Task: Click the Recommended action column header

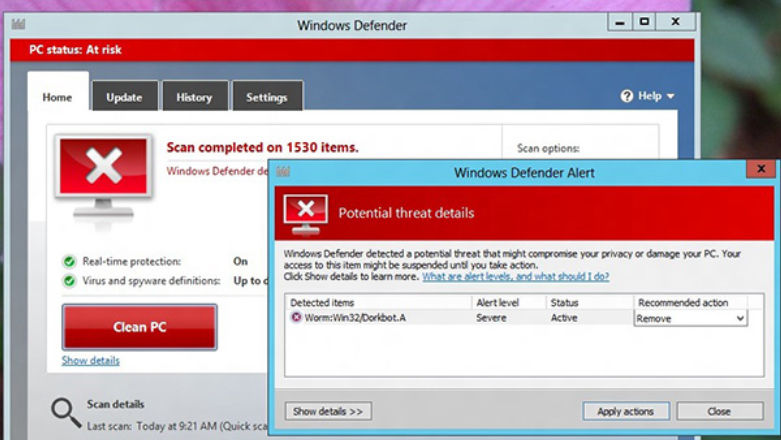Action: point(690,302)
